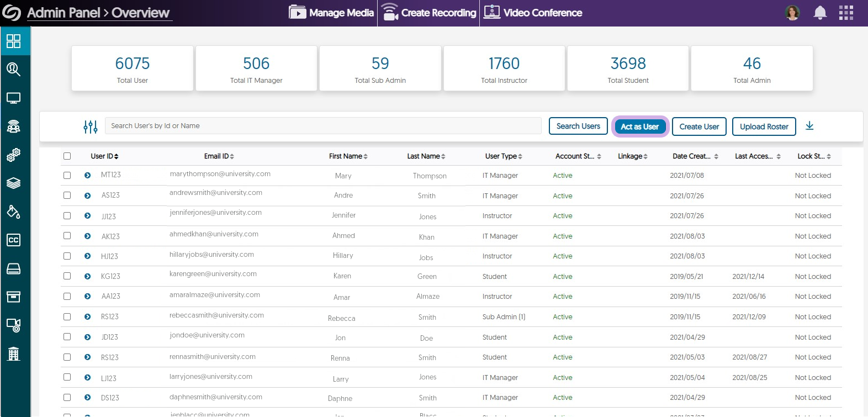Open the apps grid menu

click(x=846, y=13)
